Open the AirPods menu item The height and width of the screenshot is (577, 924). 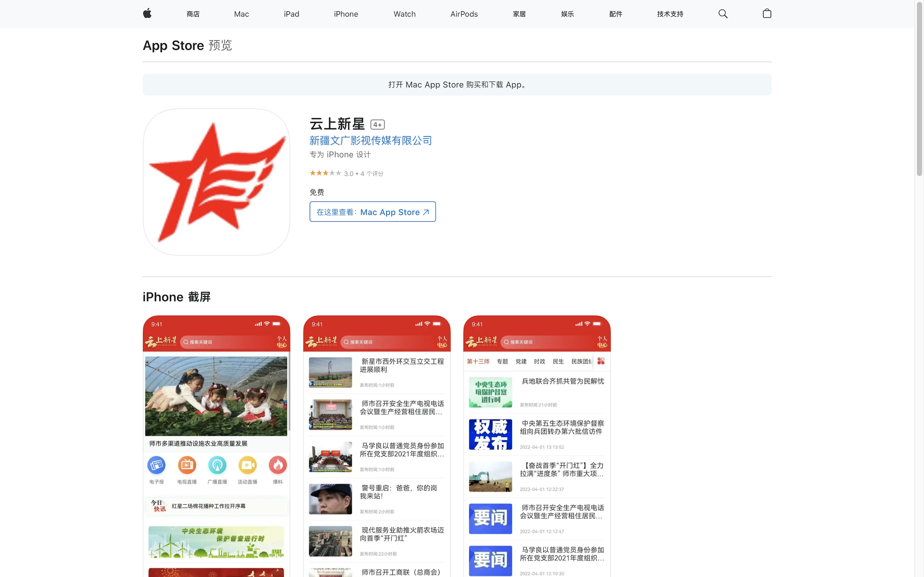click(x=463, y=14)
